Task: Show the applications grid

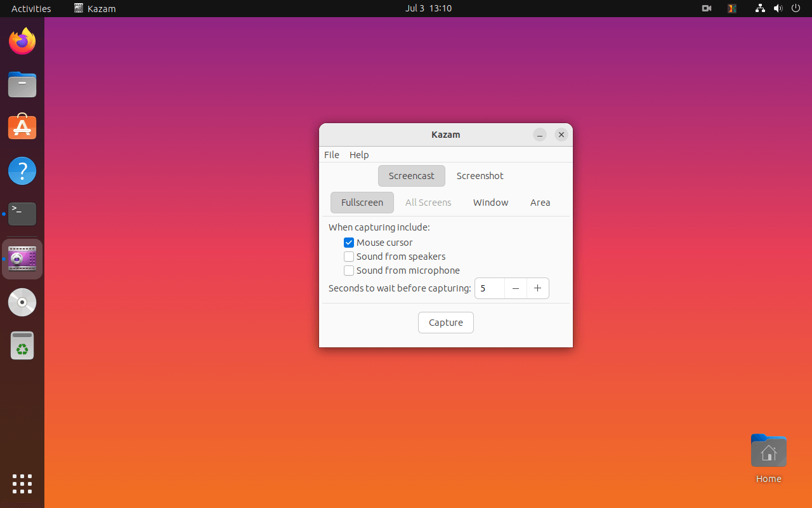Action: (x=22, y=484)
